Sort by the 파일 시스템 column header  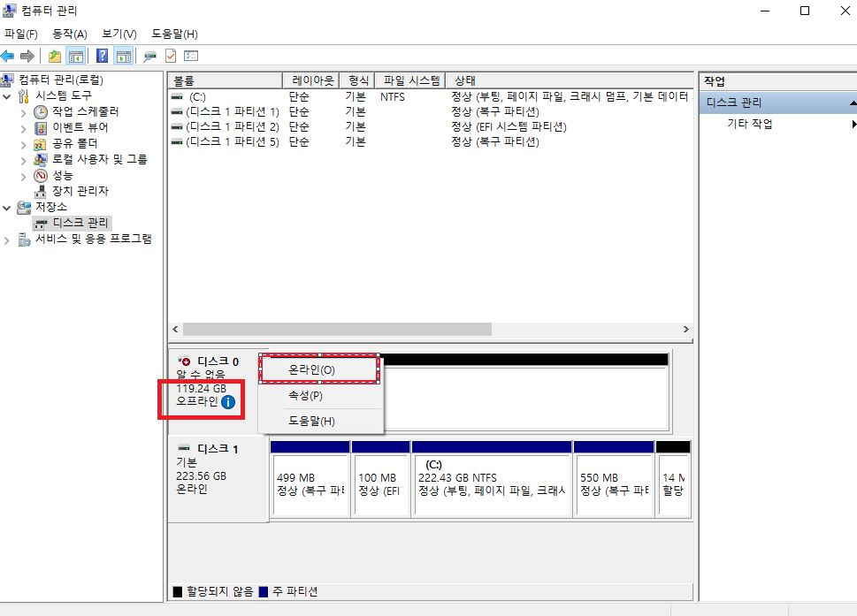click(410, 80)
